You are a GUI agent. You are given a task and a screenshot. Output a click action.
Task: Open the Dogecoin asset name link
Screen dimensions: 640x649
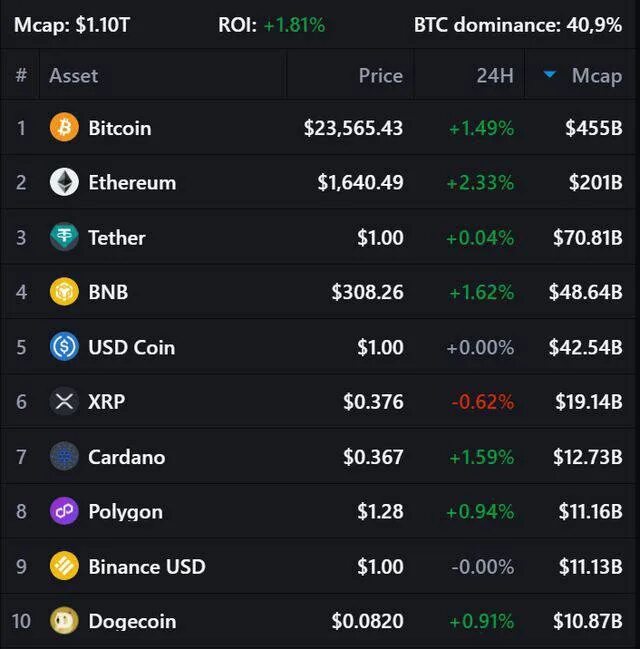click(x=132, y=621)
